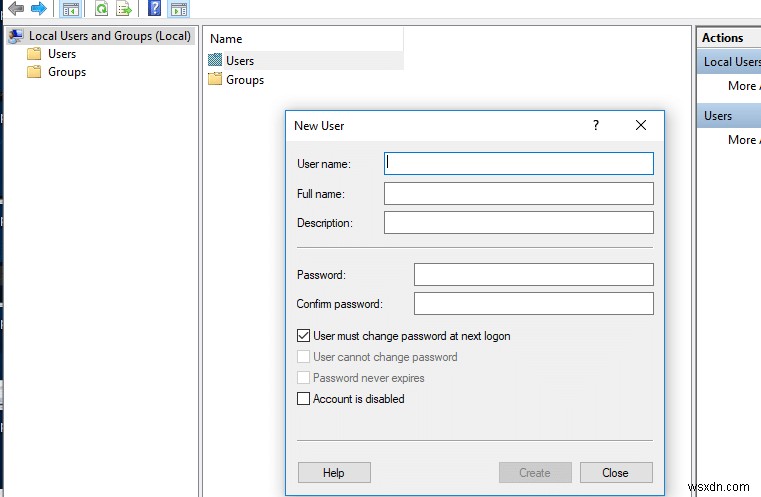The image size is (761, 497).
Task: Select Local Users and Groups (Local) tree node
Action: tap(101, 36)
